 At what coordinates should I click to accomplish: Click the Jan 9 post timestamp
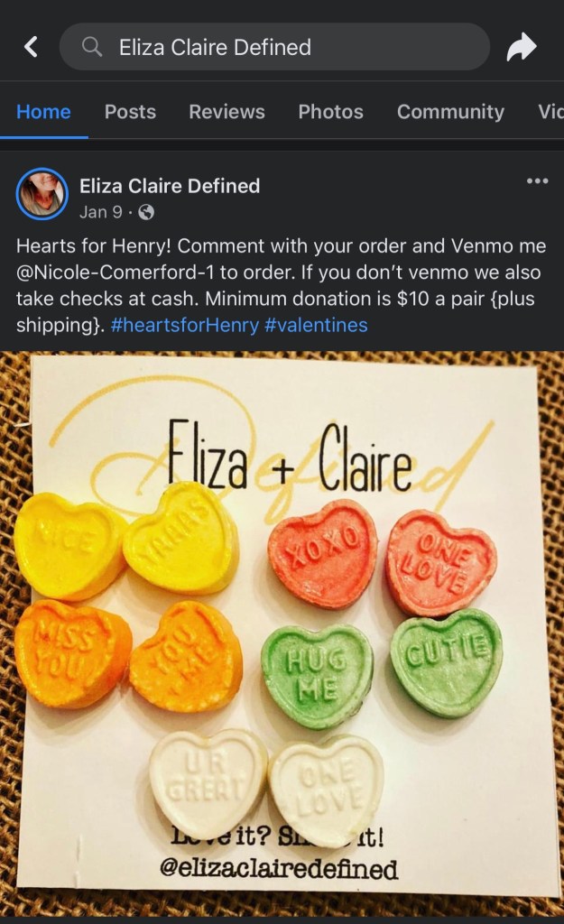pyautogui.click(x=101, y=212)
